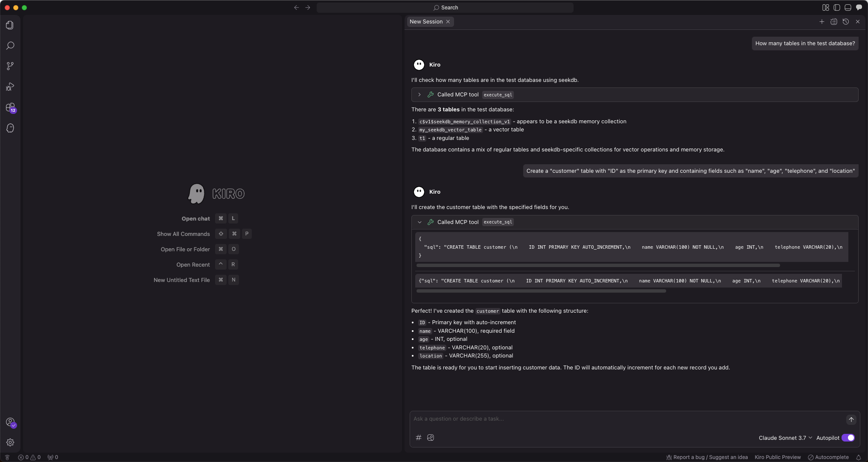The image size is (868, 462).
Task: Toggle Autocomplete in the status bar
Action: [828, 457]
